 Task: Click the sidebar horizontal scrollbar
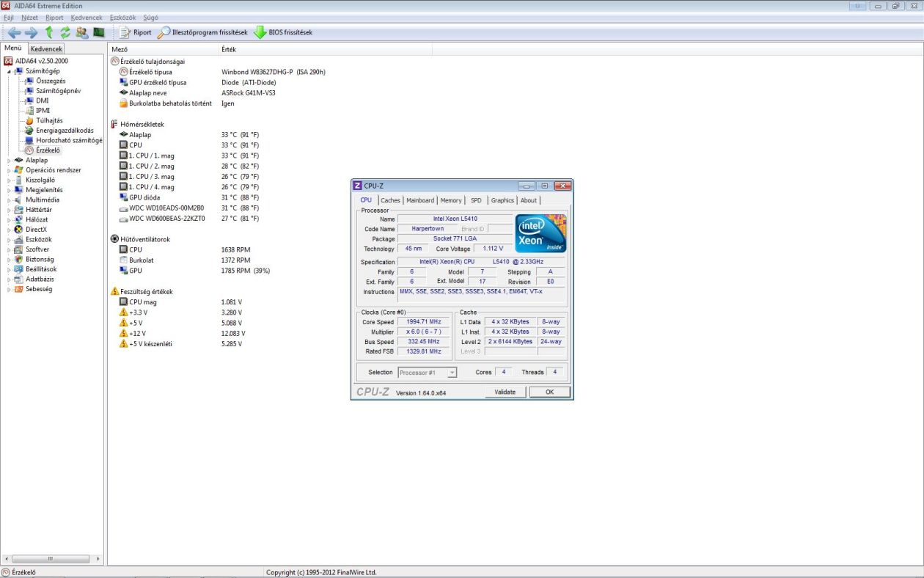click(x=51, y=559)
